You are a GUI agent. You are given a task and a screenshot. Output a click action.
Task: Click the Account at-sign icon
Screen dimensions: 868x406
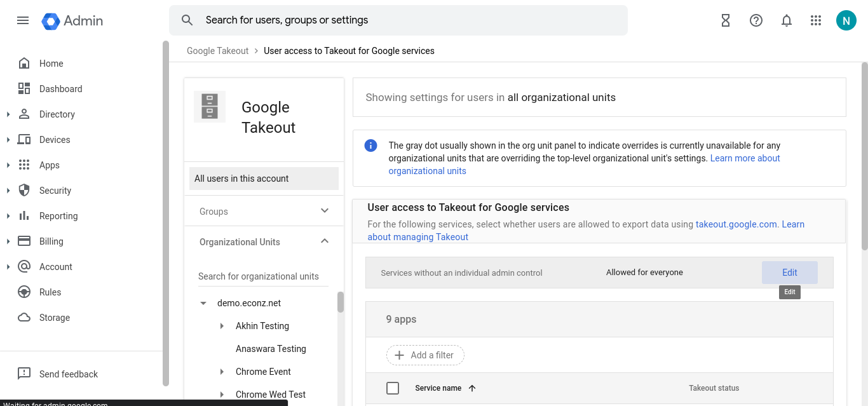click(x=24, y=267)
